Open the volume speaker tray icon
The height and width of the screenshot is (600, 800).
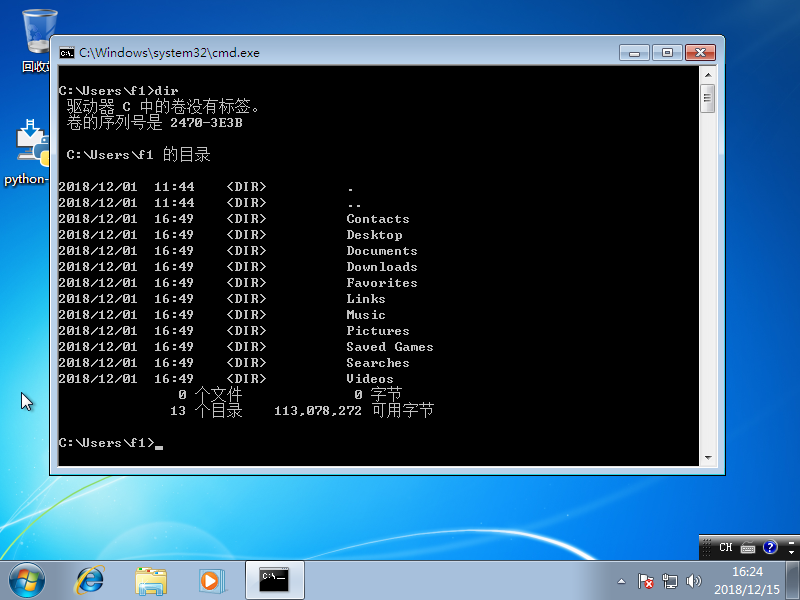pos(693,581)
